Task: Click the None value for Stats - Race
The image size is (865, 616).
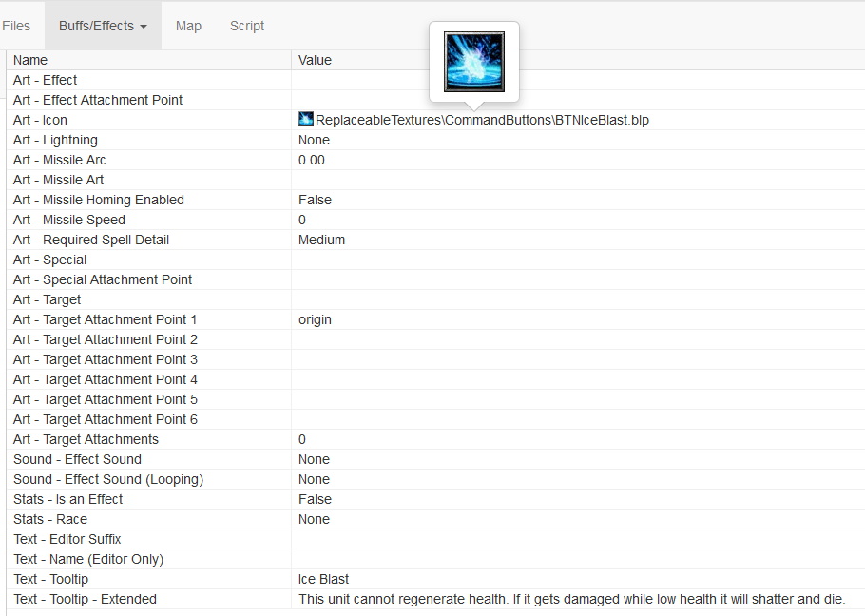Action: pyautogui.click(x=314, y=519)
